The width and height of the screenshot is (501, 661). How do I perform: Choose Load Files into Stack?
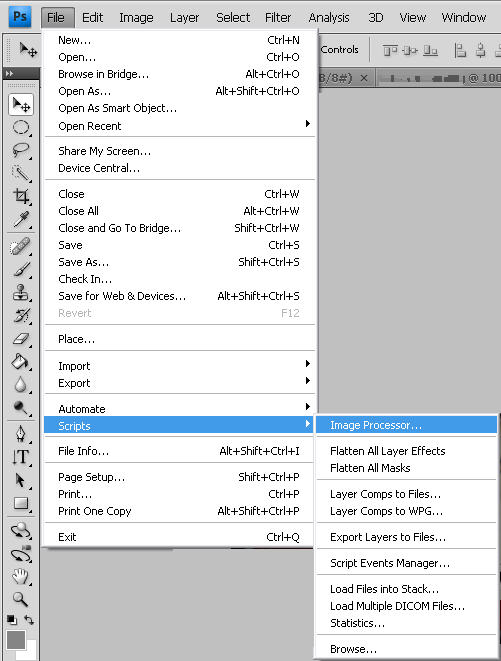(407, 589)
